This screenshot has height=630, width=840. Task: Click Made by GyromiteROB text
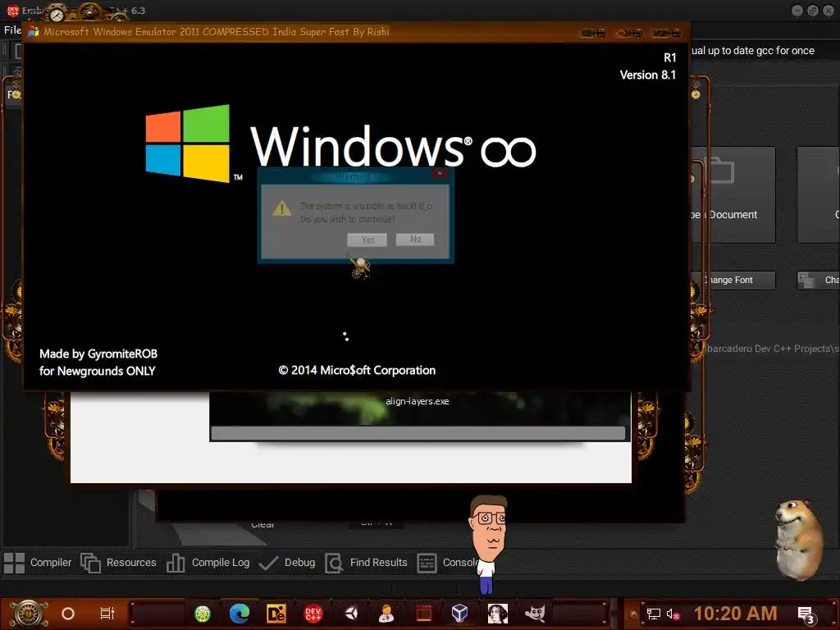tap(98, 354)
